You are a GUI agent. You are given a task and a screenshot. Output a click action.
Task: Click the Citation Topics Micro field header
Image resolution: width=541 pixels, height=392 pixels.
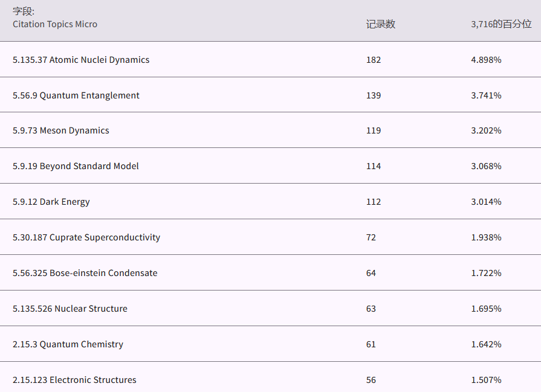coord(55,24)
